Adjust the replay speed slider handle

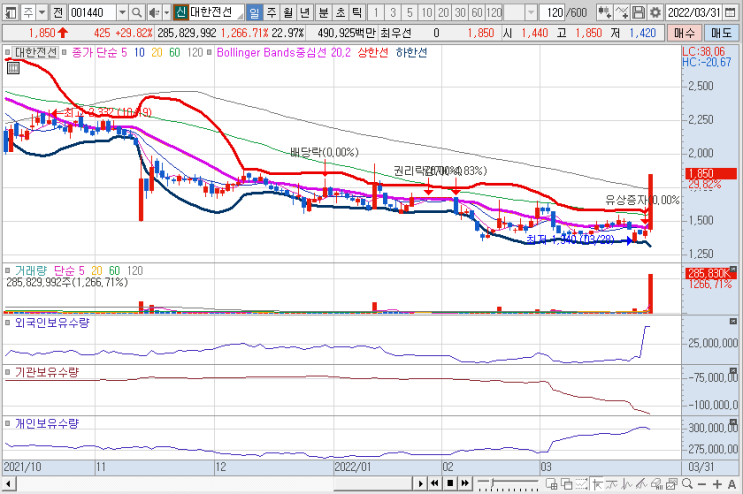pyautogui.click(x=493, y=482)
